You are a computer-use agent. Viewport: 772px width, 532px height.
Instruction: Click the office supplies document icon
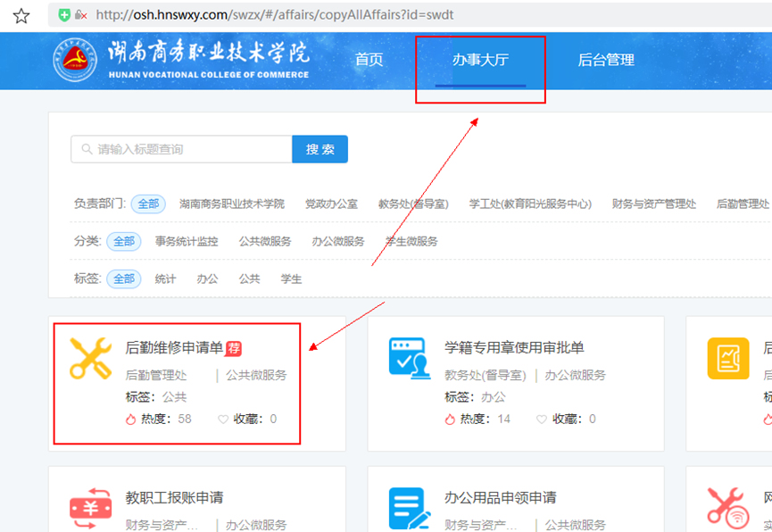[410, 508]
